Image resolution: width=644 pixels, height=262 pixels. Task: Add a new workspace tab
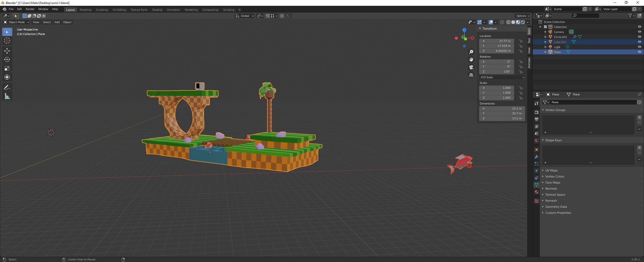coord(239,10)
